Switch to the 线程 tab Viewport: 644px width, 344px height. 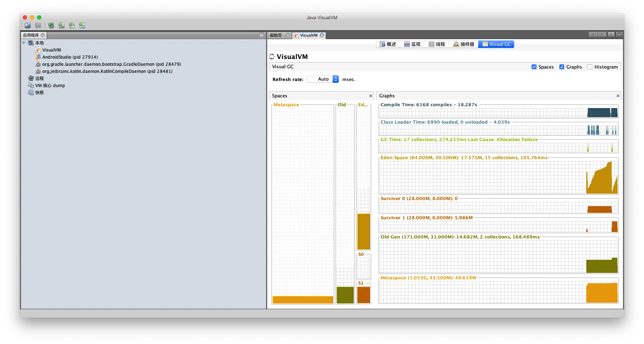pyautogui.click(x=437, y=44)
